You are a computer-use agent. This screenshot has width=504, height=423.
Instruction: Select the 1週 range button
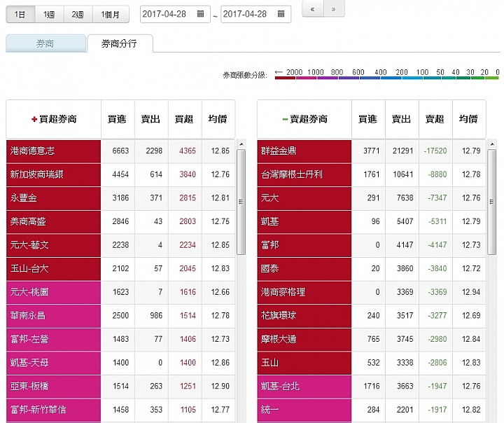click(x=49, y=14)
